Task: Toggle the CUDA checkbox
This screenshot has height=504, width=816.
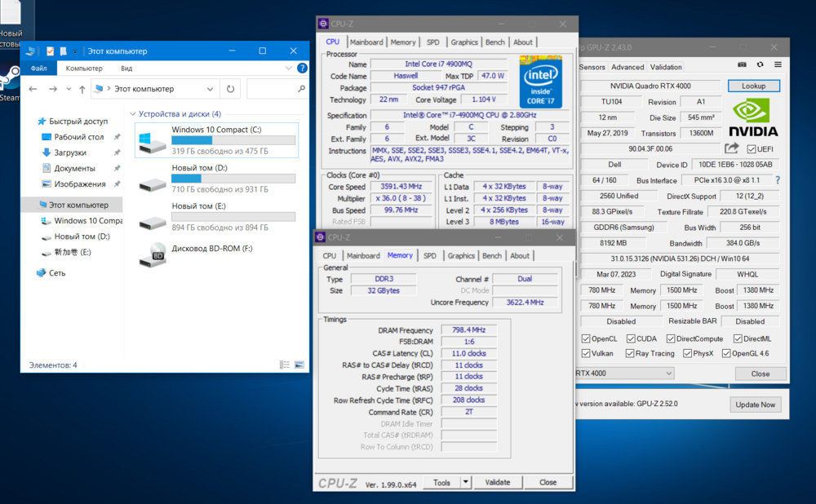Action: coord(631,338)
